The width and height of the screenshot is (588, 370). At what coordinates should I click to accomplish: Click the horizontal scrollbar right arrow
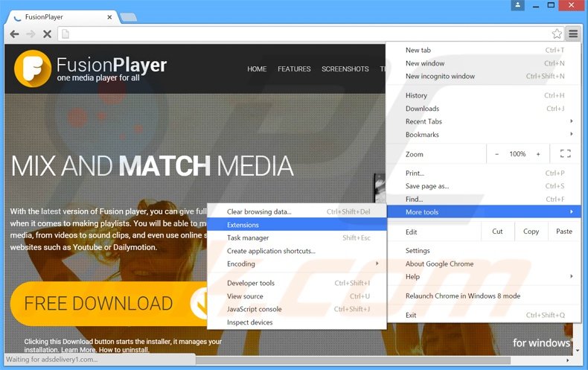pyautogui.click(x=568, y=360)
